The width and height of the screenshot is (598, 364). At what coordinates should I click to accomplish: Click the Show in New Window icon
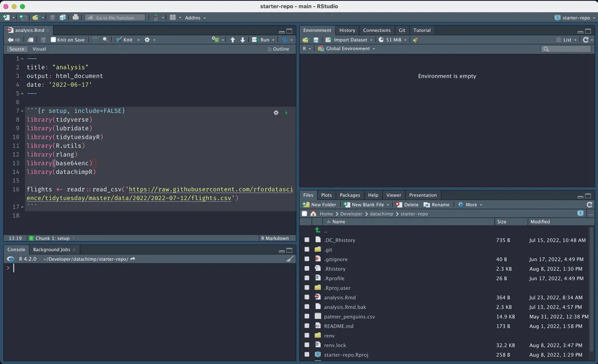[x=31, y=40]
